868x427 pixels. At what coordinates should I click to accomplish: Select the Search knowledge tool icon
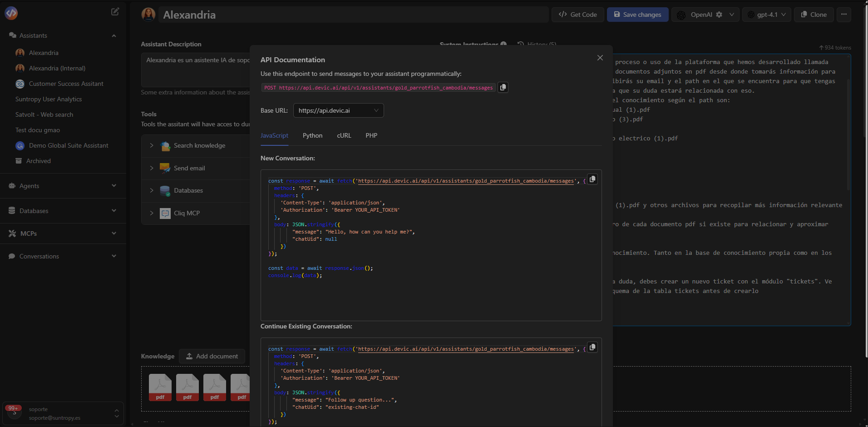[x=165, y=146]
